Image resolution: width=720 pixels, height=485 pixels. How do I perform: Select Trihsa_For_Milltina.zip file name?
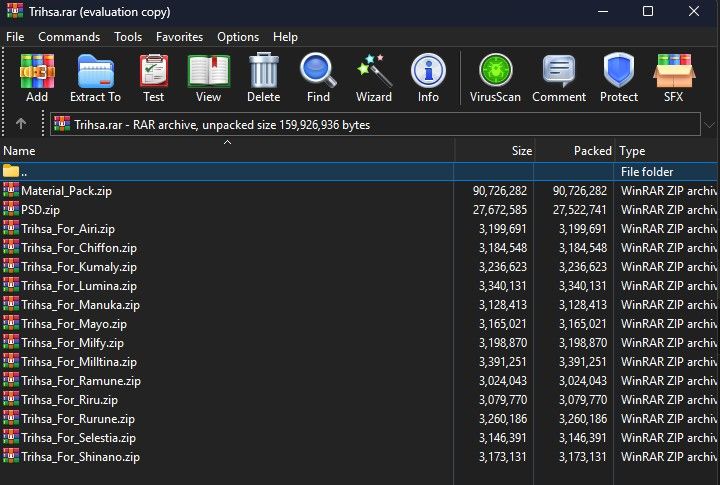[x=79, y=362]
